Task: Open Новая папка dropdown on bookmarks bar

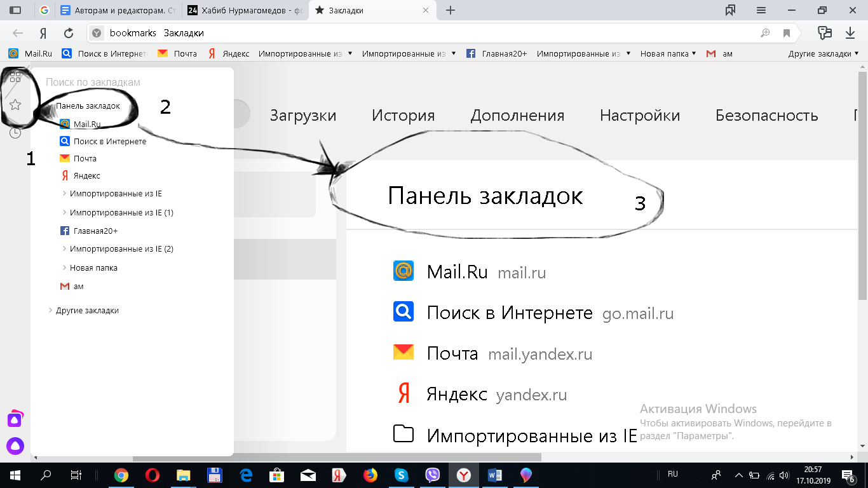Action: pyautogui.click(x=668, y=53)
